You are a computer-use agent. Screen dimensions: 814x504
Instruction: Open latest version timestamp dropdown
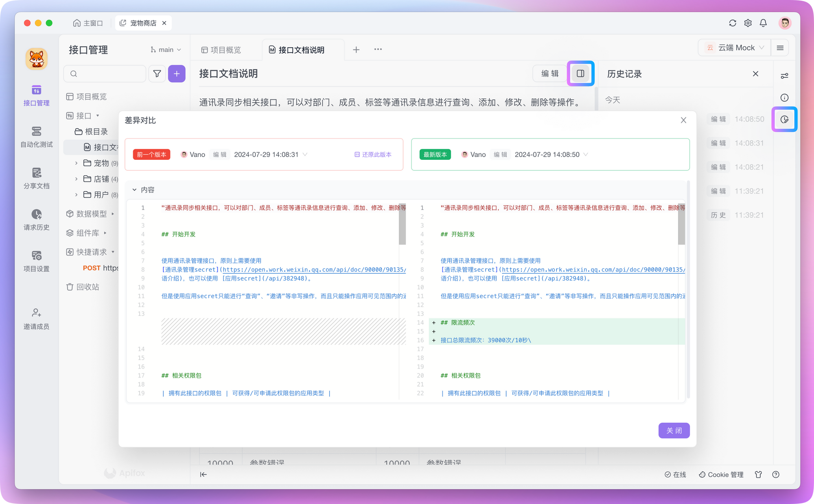(x=586, y=155)
